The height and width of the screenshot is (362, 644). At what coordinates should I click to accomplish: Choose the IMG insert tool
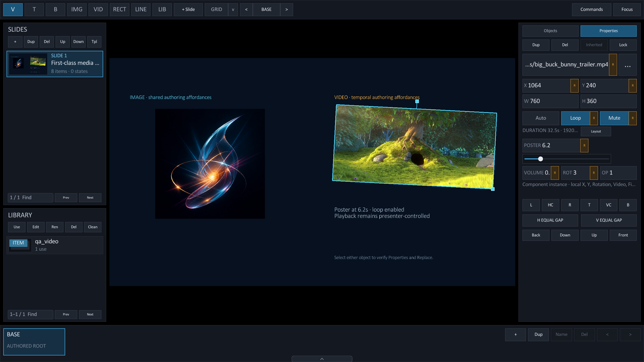click(77, 10)
